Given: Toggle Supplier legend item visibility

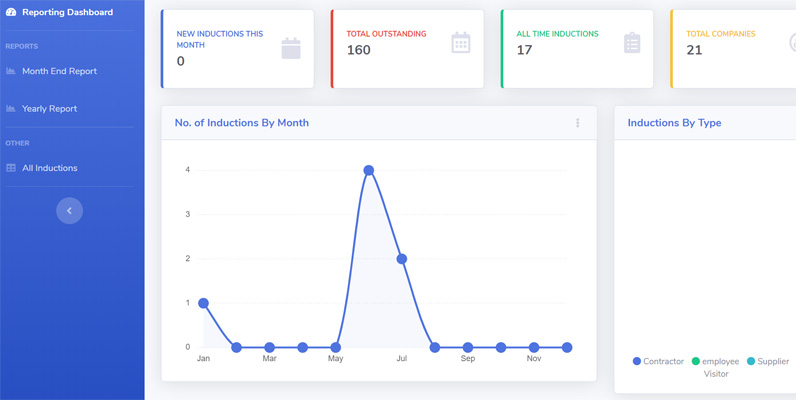Looking at the screenshot, I should 768,361.
